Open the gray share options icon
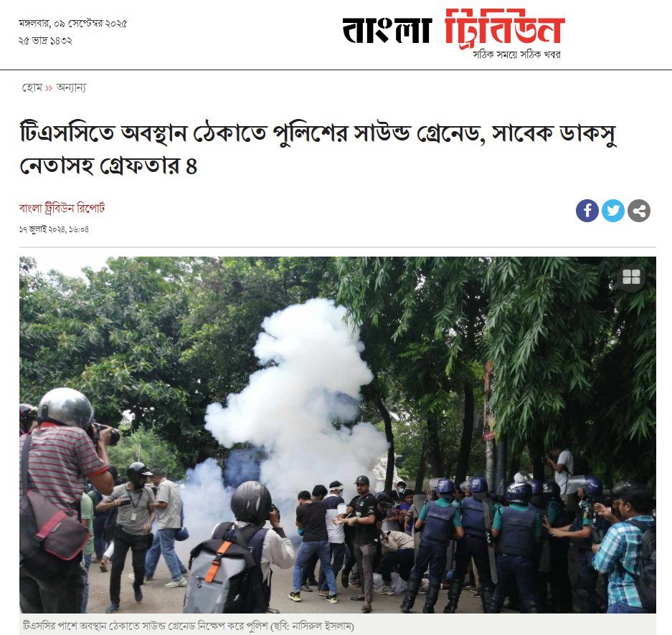This screenshot has height=635, width=672. coord(638,211)
